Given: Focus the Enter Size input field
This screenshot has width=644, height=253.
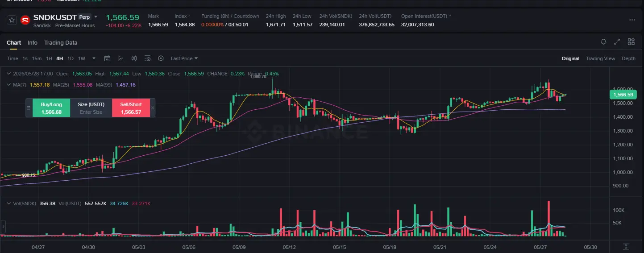Looking at the screenshot, I should coord(91,112).
